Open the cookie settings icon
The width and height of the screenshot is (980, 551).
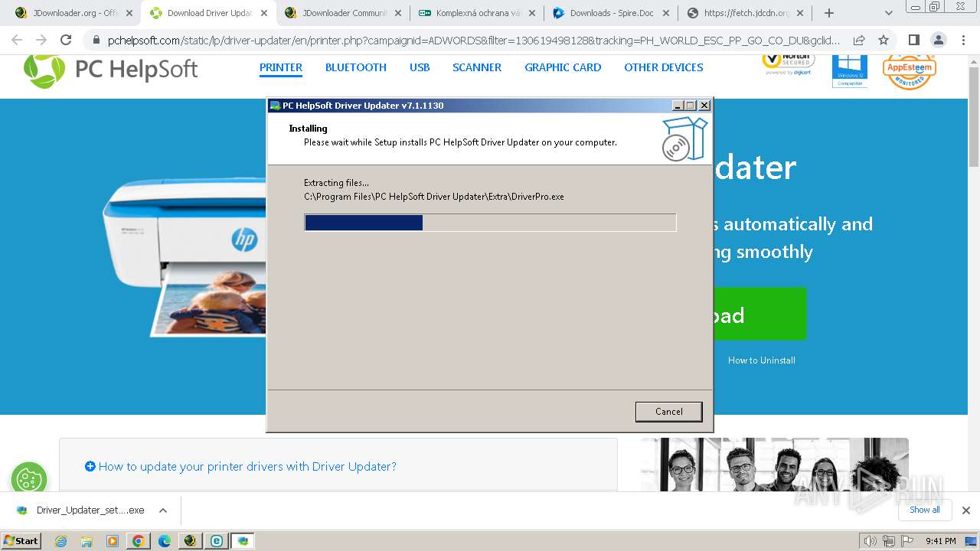[x=29, y=481]
